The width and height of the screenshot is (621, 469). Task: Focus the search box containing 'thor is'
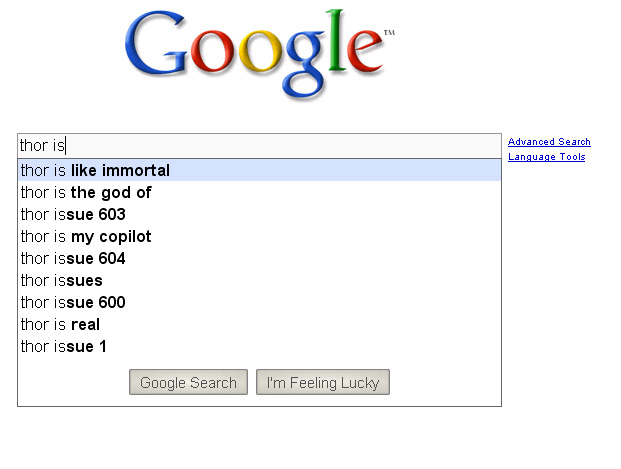click(259, 146)
